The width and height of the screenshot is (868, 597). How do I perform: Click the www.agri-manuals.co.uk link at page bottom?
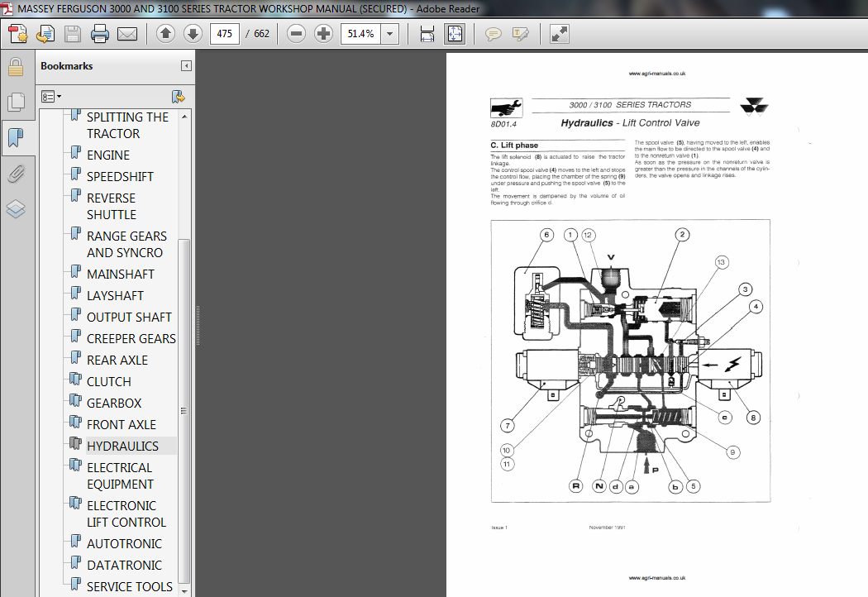click(x=657, y=578)
